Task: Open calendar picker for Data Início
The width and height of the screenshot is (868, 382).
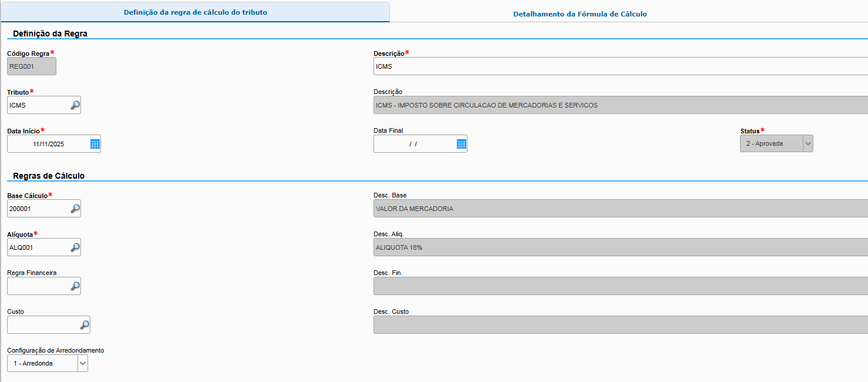Action: [95, 144]
